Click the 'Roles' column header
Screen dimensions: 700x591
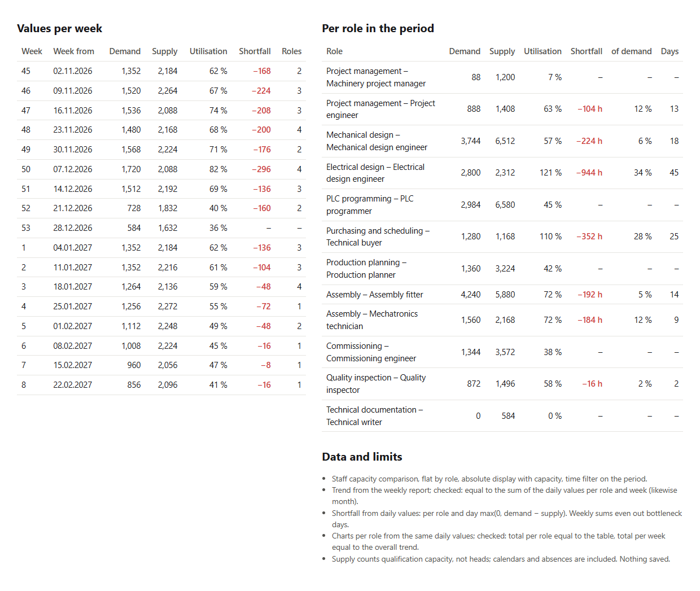coord(291,51)
